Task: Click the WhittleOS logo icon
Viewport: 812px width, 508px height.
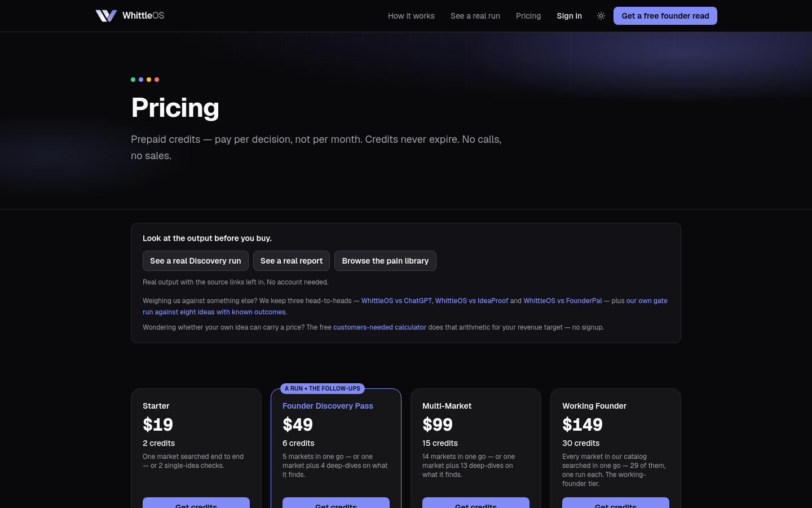Action: point(106,16)
